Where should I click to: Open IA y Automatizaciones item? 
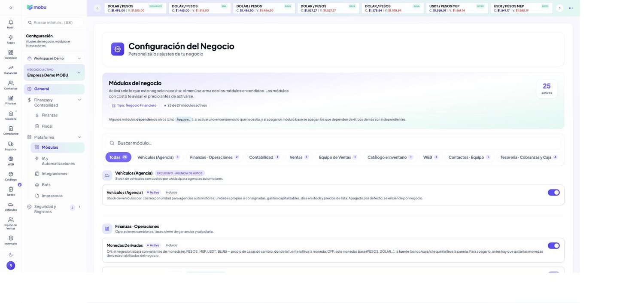point(58,161)
